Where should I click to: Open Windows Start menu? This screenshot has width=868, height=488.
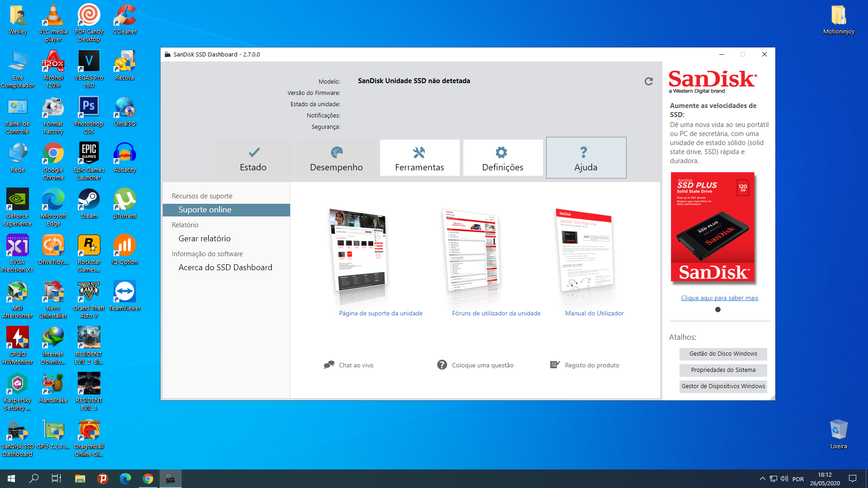(11, 479)
